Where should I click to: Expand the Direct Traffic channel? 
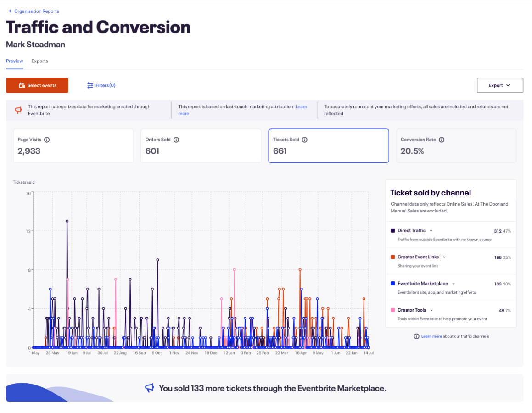(x=431, y=230)
